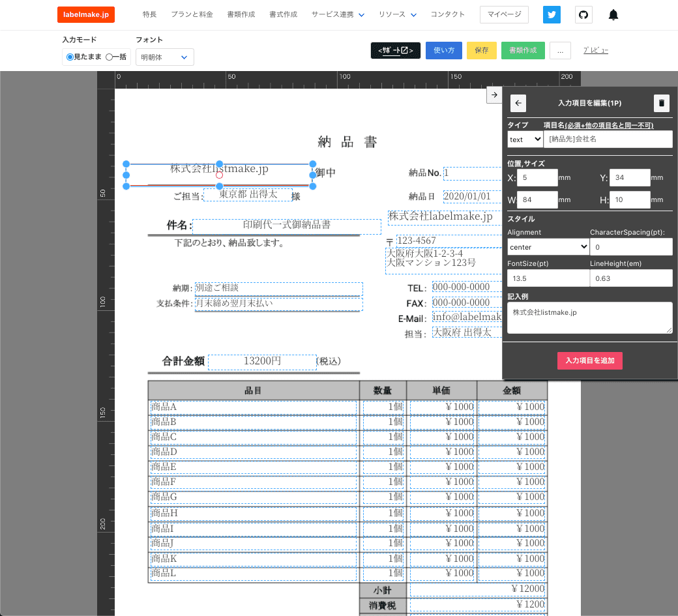
Task: Open the プレビュー link
Action: tap(595, 50)
